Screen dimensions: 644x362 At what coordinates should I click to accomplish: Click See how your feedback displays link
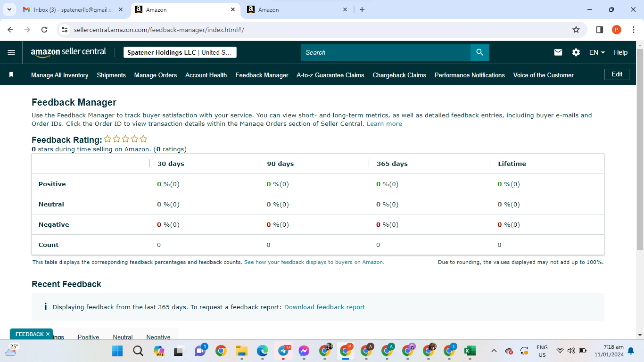tap(314, 262)
